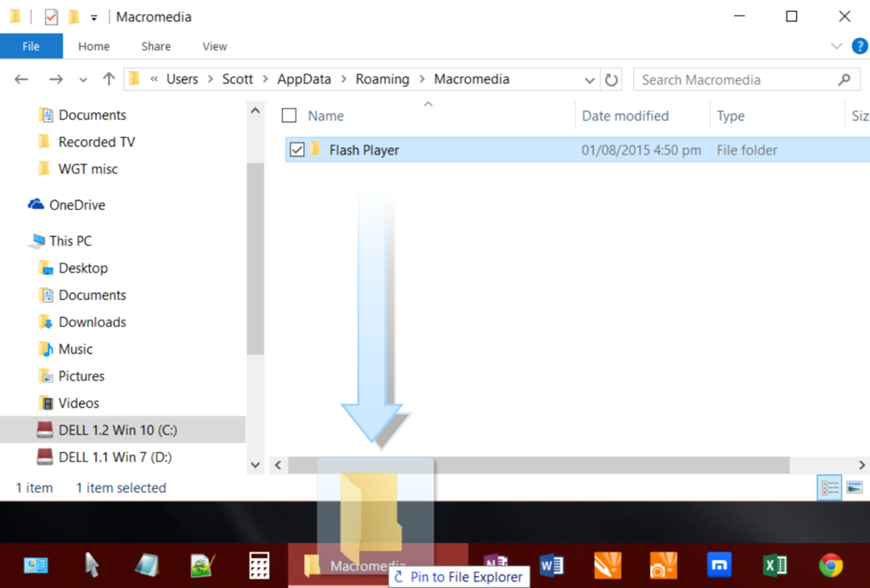Screen dimensions: 870x588
Task: Select drive DELL 1.1 Win 7 (D:)
Action: point(116,457)
